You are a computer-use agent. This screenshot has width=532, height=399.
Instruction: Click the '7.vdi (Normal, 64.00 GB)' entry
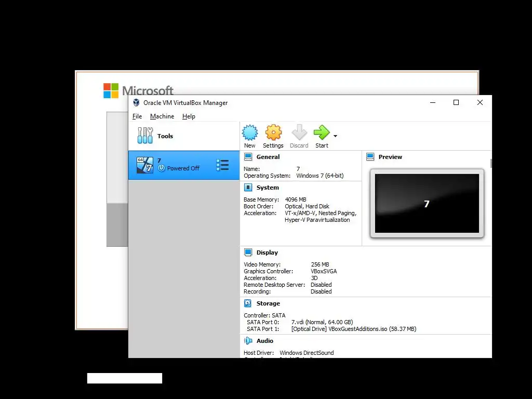coord(322,322)
